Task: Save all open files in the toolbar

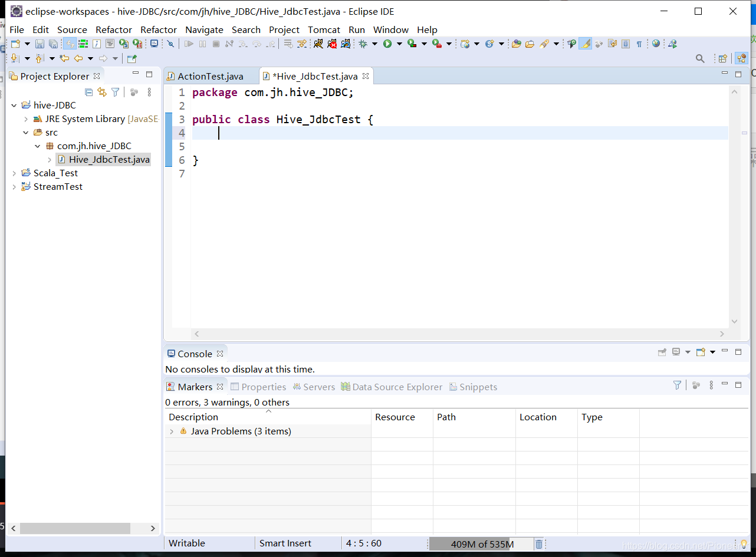Action: (53, 44)
